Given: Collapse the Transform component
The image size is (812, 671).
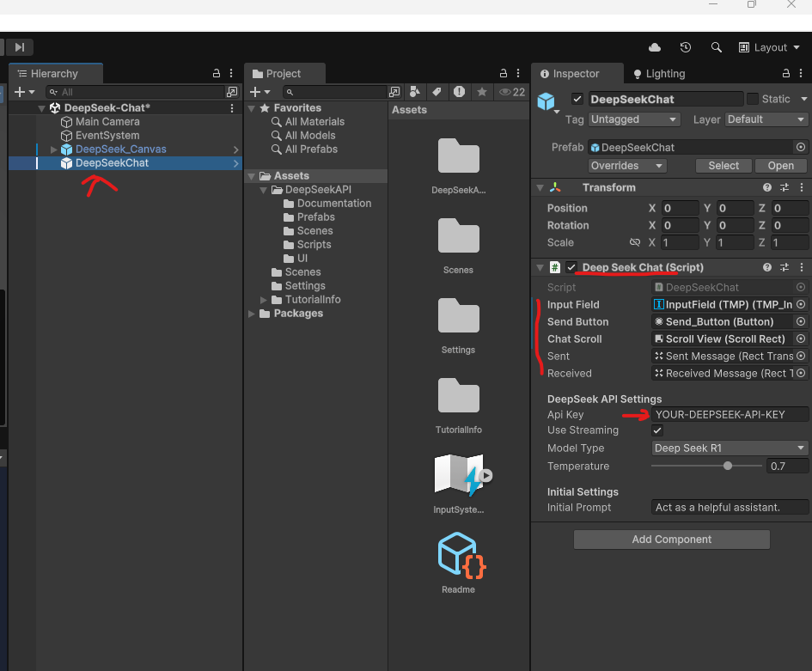Looking at the screenshot, I should click(x=540, y=188).
